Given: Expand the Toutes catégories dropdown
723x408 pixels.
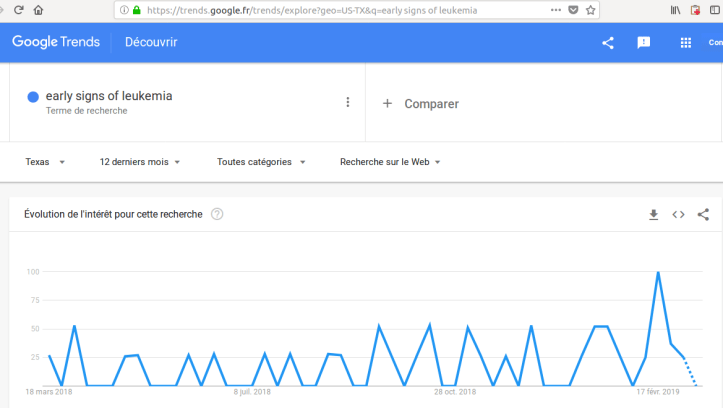Looking at the screenshot, I should [261, 162].
